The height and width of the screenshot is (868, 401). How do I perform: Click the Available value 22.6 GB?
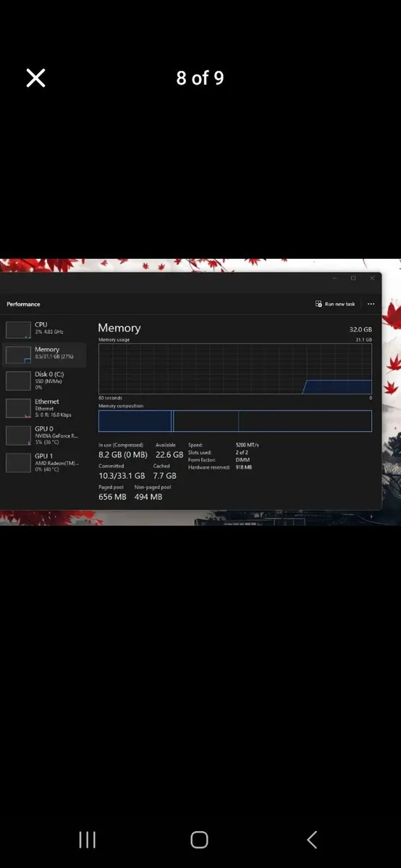[x=169, y=455]
